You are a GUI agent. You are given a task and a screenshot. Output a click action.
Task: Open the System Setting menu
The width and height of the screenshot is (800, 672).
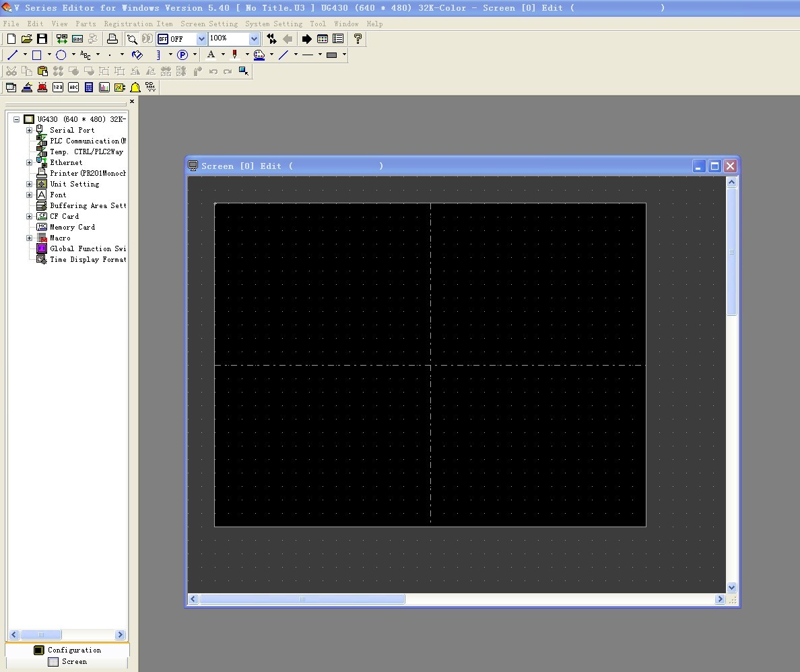click(273, 24)
